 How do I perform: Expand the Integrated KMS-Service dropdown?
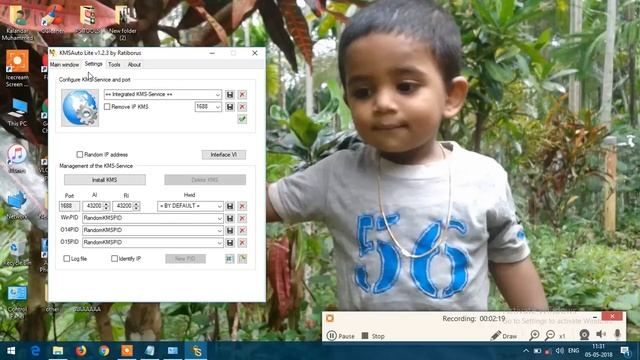pyautogui.click(x=218, y=95)
